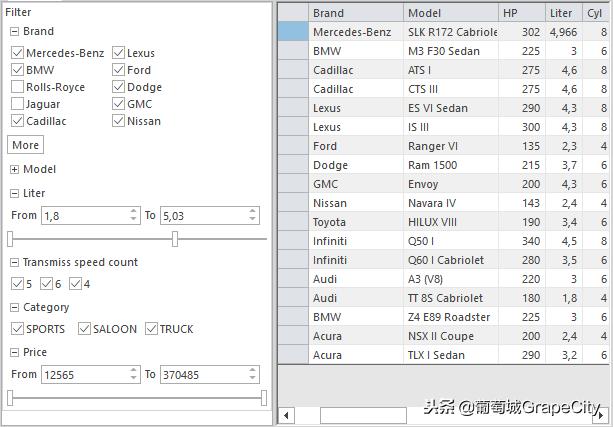Toggle the GMC brand checkbox
The height and width of the screenshot is (427, 613).
(x=118, y=104)
